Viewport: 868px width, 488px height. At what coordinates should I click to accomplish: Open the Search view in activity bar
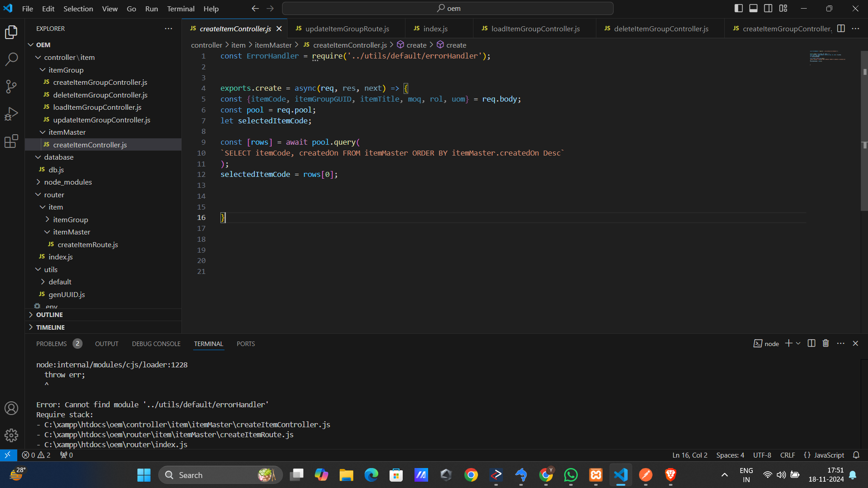(11, 59)
